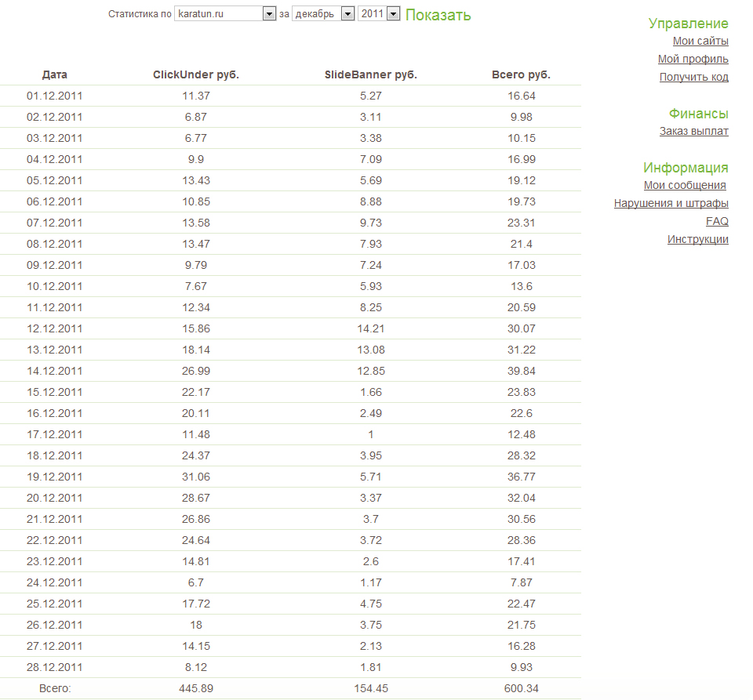
Task: Select date cell 26.12.2011
Action: [x=55, y=625]
